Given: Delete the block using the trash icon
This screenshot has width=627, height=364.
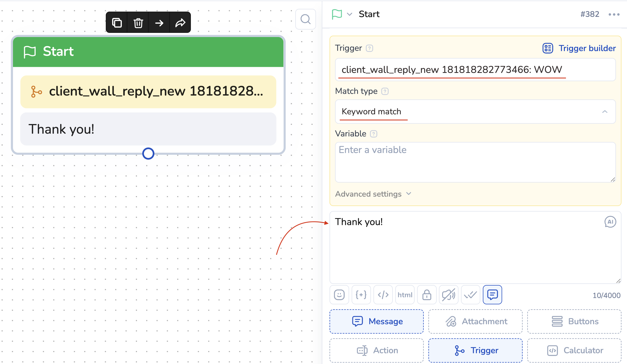Looking at the screenshot, I should (138, 23).
